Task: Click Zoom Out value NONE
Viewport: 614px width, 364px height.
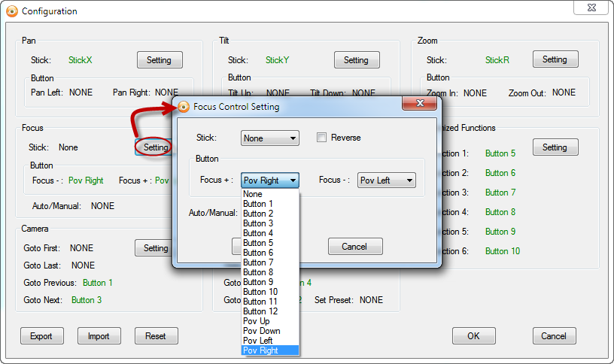Action: (564, 93)
